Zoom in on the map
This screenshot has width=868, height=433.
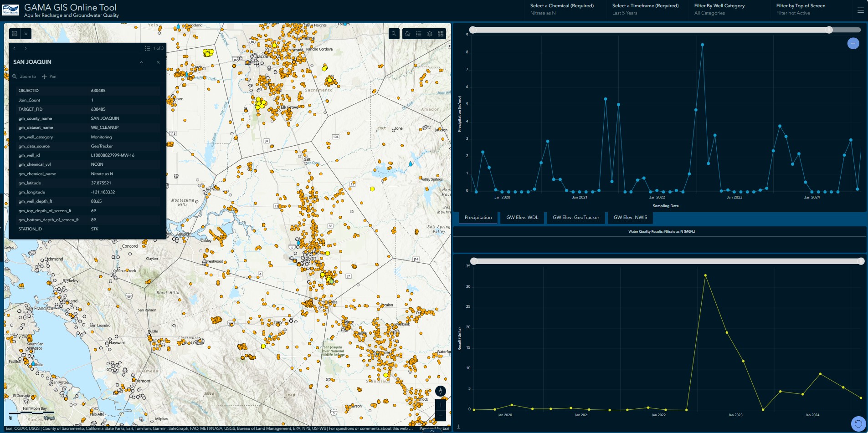pos(440,405)
